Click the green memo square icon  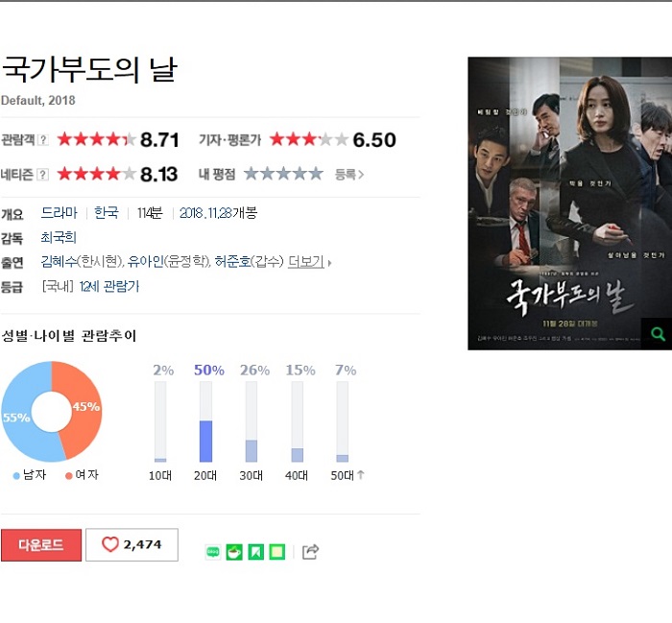point(276,552)
